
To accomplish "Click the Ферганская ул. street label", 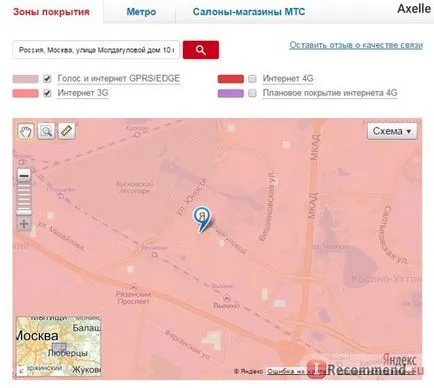I will coord(188,345).
